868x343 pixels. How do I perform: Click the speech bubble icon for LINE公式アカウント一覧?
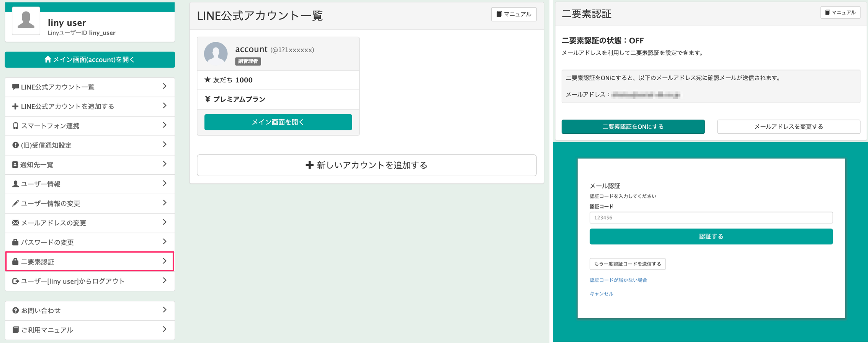pyautogui.click(x=15, y=87)
